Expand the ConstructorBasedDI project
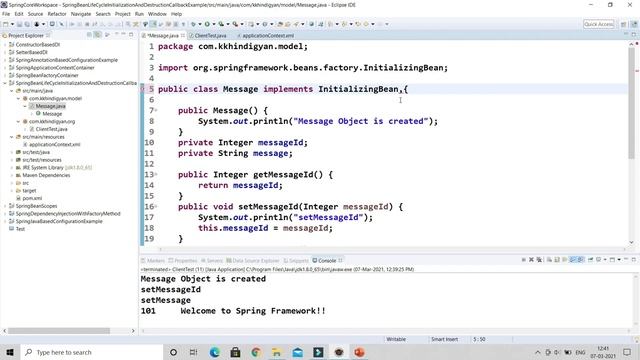This screenshot has height=360, width=640. coord(5,44)
